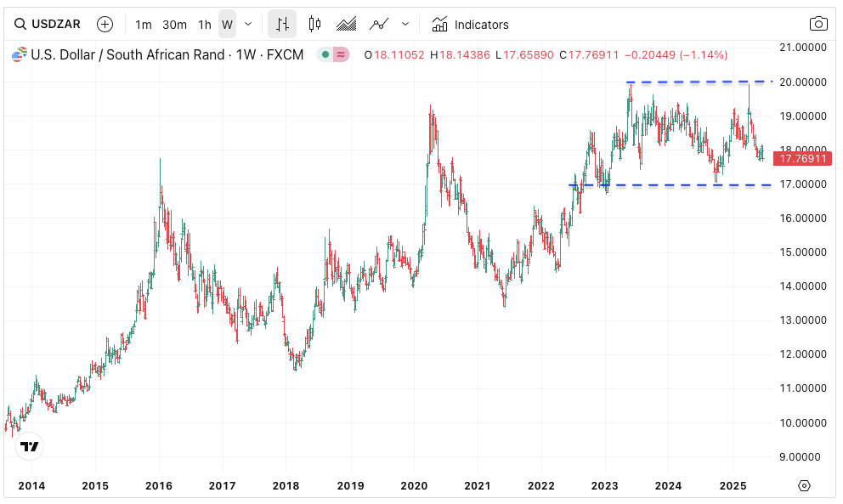The width and height of the screenshot is (843, 504).
Task: Select the 1h interval
Action: point(205,25)
